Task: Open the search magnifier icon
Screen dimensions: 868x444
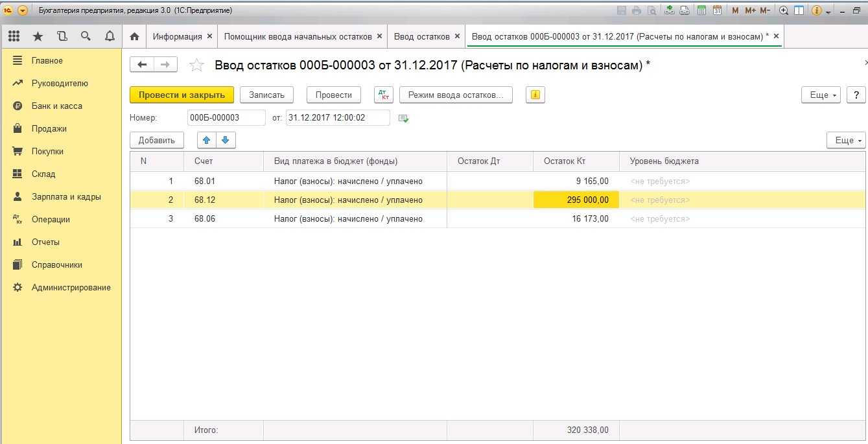Action: 86,36
